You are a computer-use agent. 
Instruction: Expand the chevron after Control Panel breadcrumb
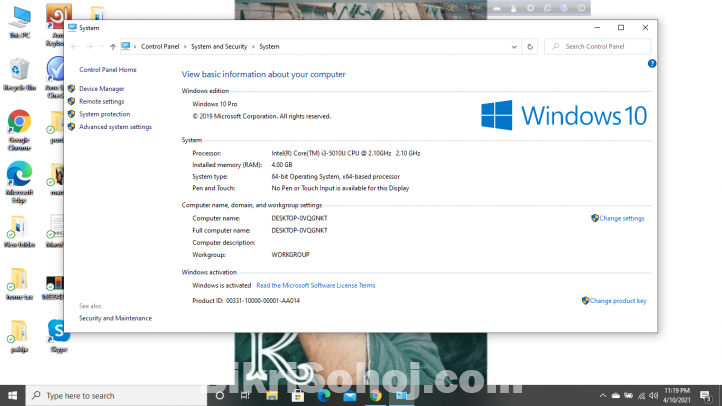pyautogui.click(x=185, y=46)
